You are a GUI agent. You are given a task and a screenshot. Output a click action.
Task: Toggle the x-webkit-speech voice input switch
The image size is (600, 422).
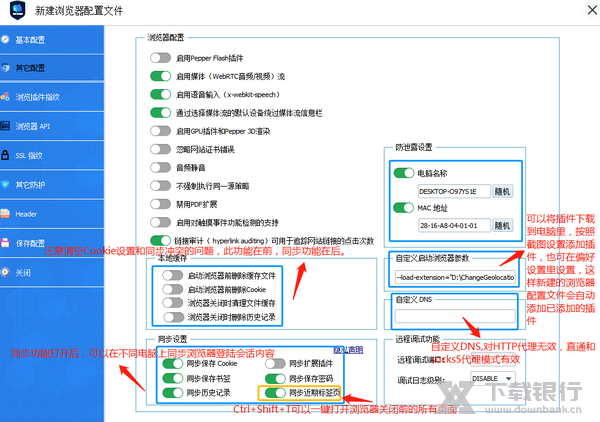[x=160, y=94]
